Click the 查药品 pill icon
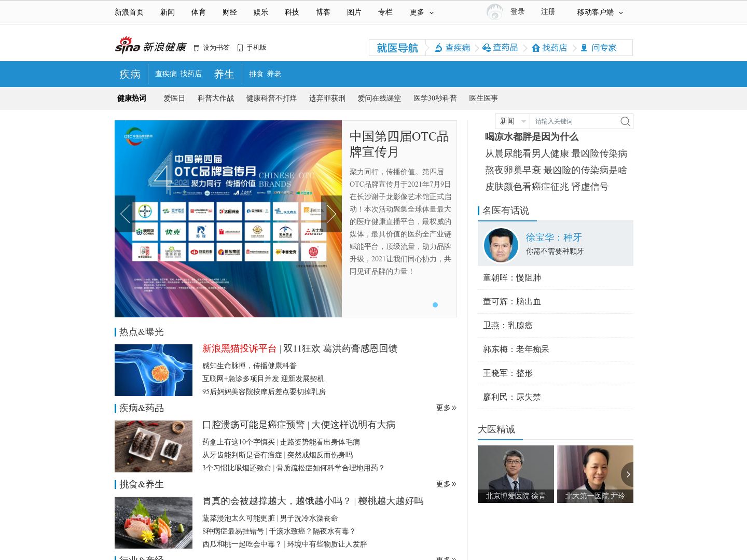 coord(487,48)
